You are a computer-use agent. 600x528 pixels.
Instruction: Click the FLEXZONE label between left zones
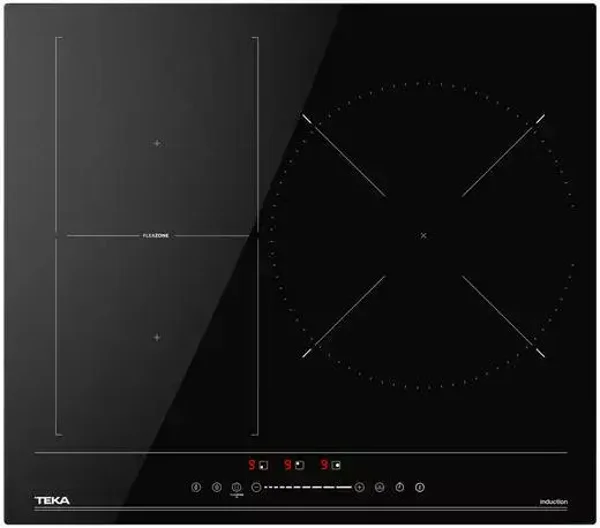pyautogui.click(x=156, y=236)
